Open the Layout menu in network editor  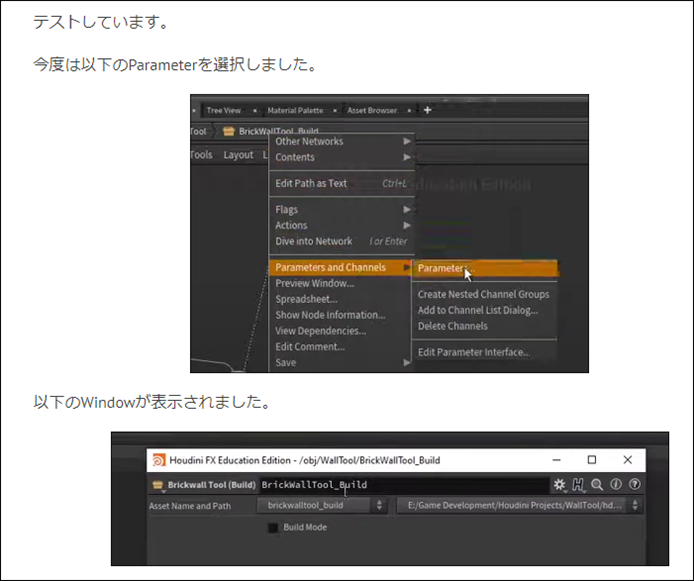coord(238,155)
